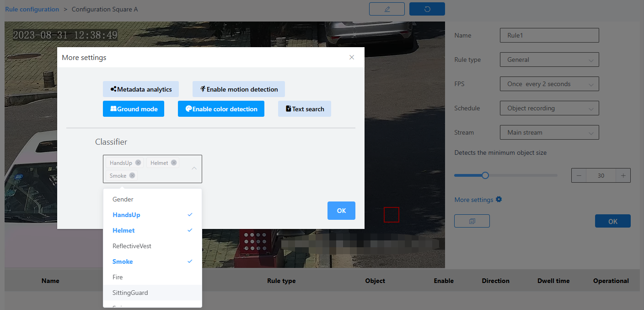Open the Rule type dropdown
The image size is (644, 310).
click(x=549, y=60)
